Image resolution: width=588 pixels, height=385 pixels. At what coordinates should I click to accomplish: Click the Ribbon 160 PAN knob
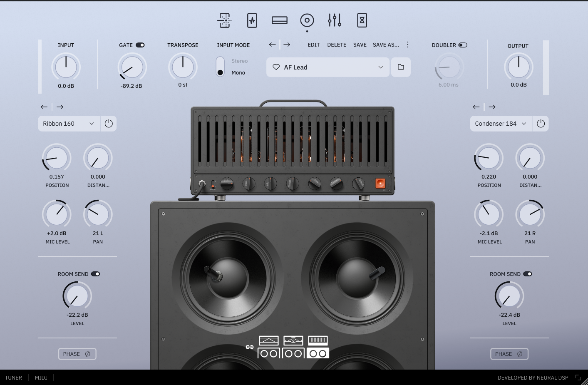[98, 215]
